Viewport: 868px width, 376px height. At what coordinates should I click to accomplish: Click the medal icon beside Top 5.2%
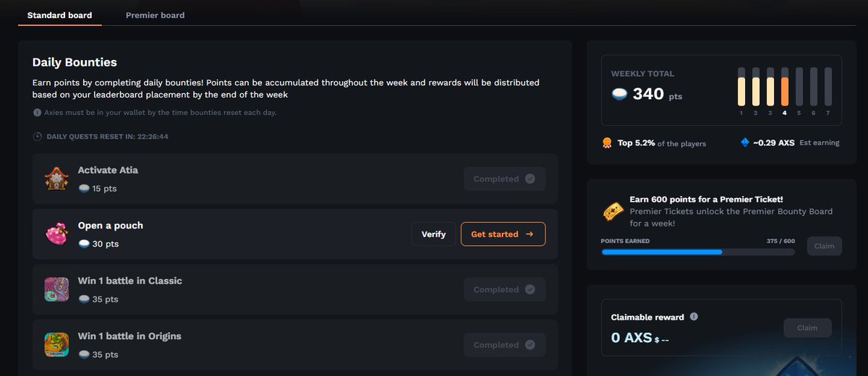607,142
